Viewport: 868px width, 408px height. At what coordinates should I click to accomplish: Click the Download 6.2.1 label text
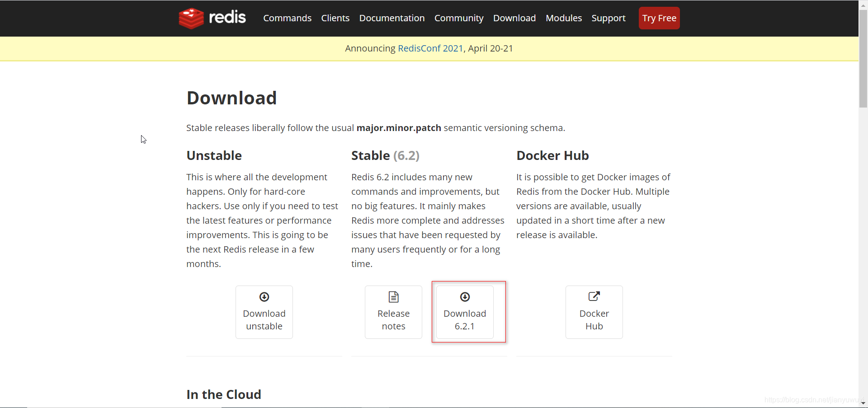click(465, 320)
